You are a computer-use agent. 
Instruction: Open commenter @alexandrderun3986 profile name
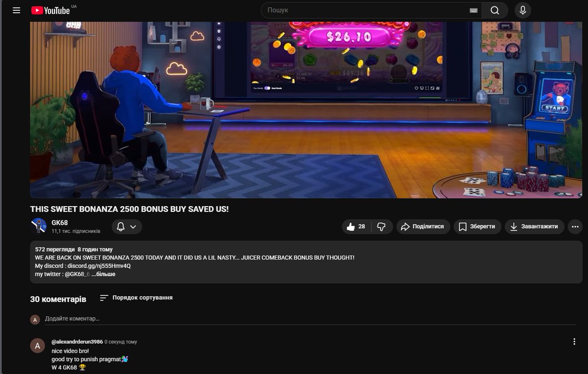[77, 342]
